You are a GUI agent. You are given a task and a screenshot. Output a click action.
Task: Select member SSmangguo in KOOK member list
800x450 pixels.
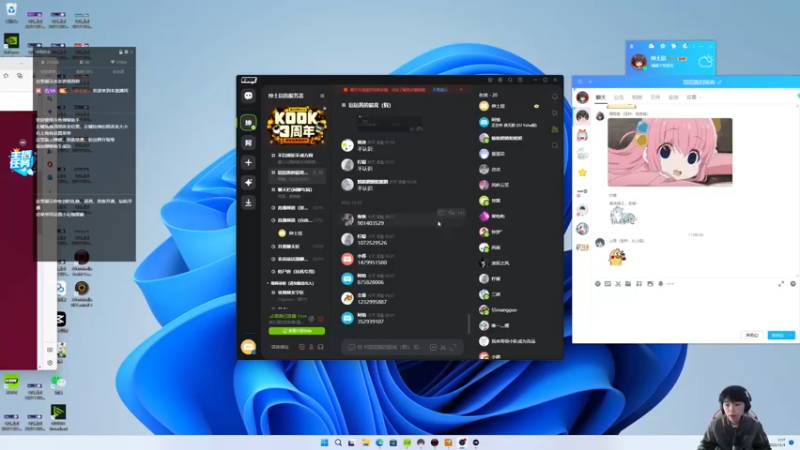(497, 310)
